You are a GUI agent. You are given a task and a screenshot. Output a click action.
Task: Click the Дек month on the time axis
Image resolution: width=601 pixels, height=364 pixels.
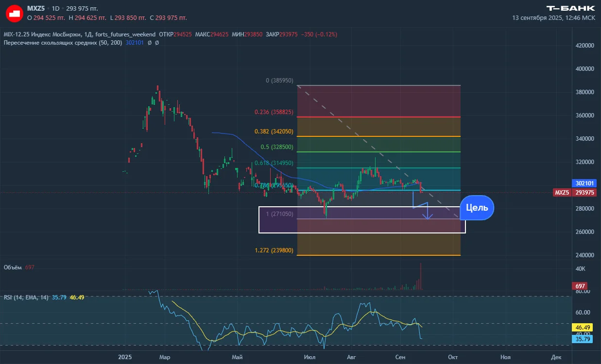click(x=557, y=357)
